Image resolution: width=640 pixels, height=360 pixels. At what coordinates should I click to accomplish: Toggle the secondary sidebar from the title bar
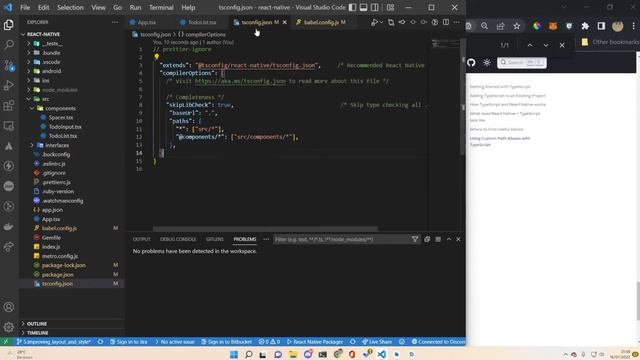(x=374, y=7)
